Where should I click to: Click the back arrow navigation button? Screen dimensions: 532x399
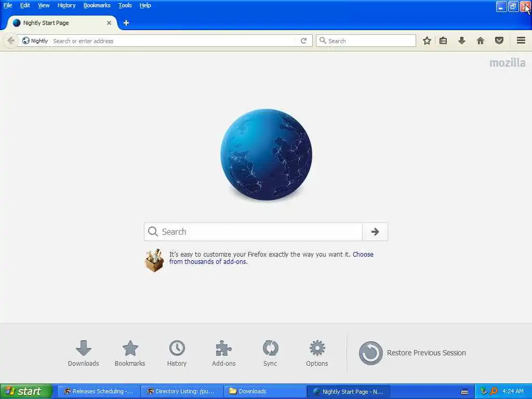click(x=11, y=41)
